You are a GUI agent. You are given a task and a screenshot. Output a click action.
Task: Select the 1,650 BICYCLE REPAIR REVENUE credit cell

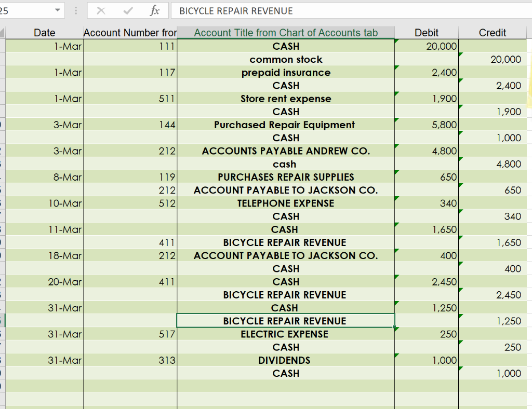pyautogui.click(x=492, y=242)
